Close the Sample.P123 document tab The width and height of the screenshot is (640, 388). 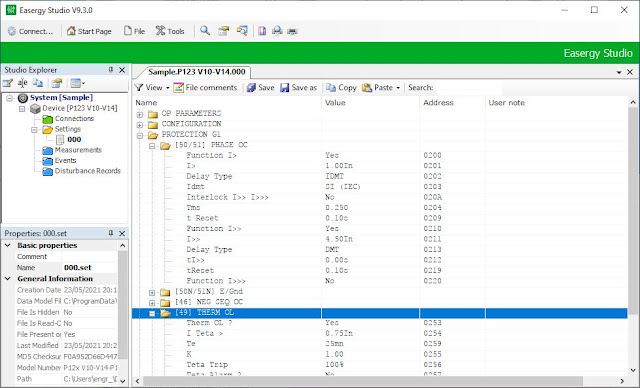630,72
